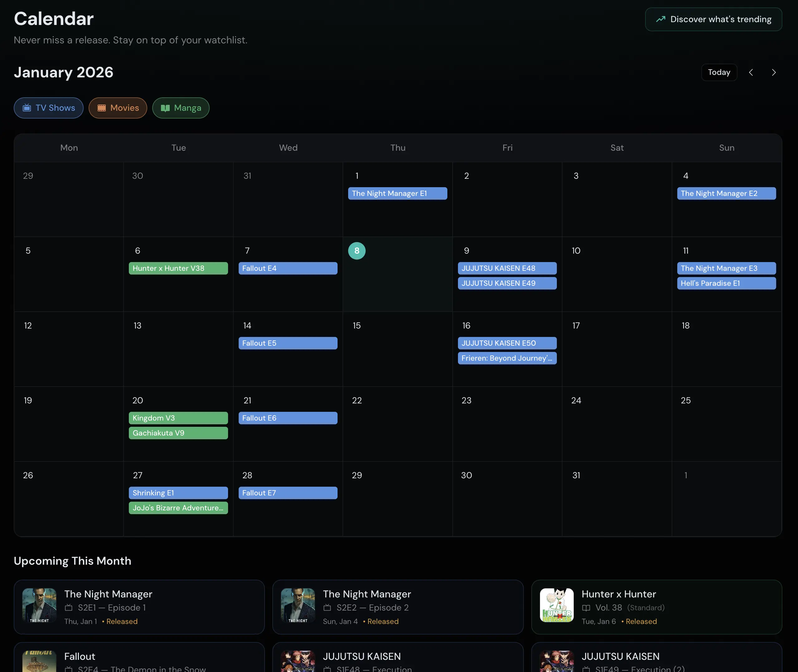This screenshot has height=672, width=798.
Task: Click The Night Manager S2E2 poster thumbnail
Action: point(298,605)
